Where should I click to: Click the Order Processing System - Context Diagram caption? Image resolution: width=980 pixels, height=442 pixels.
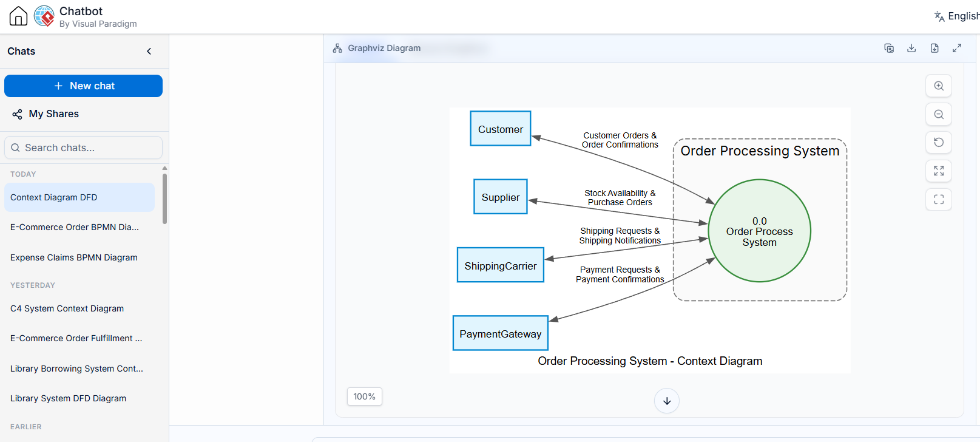pos(650,361)
